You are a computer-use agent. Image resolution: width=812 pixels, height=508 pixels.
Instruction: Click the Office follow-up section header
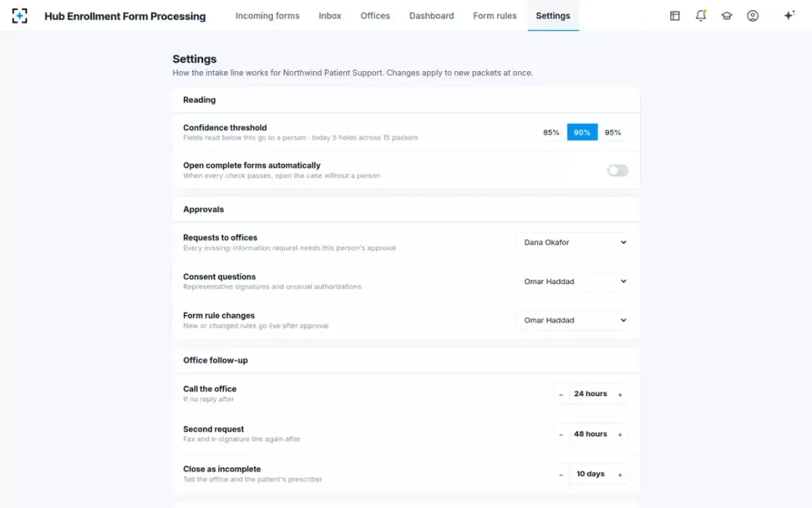(x=216, y=360)
